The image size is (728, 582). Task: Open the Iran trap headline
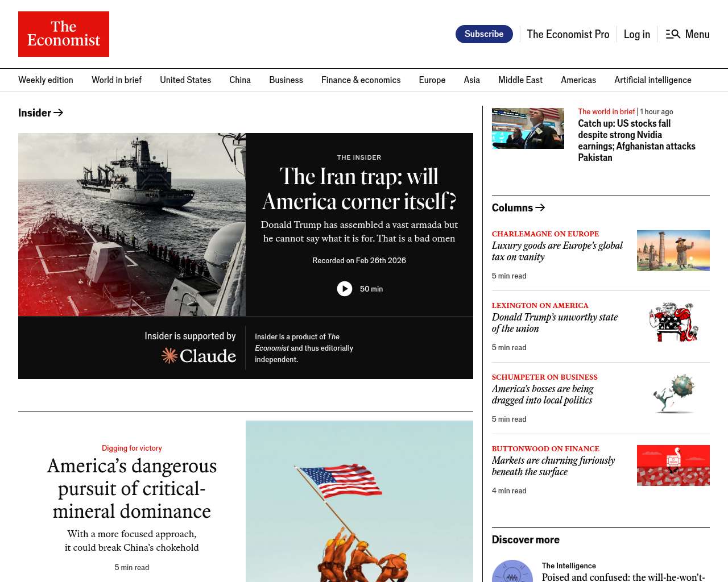pos(359,189)
